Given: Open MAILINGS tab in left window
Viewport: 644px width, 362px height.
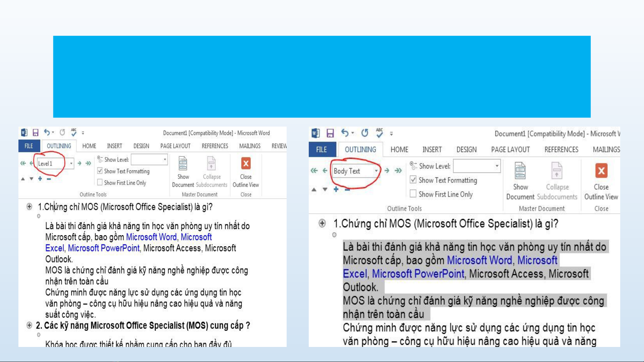Looking at the screenshot, I should point(250,146).
